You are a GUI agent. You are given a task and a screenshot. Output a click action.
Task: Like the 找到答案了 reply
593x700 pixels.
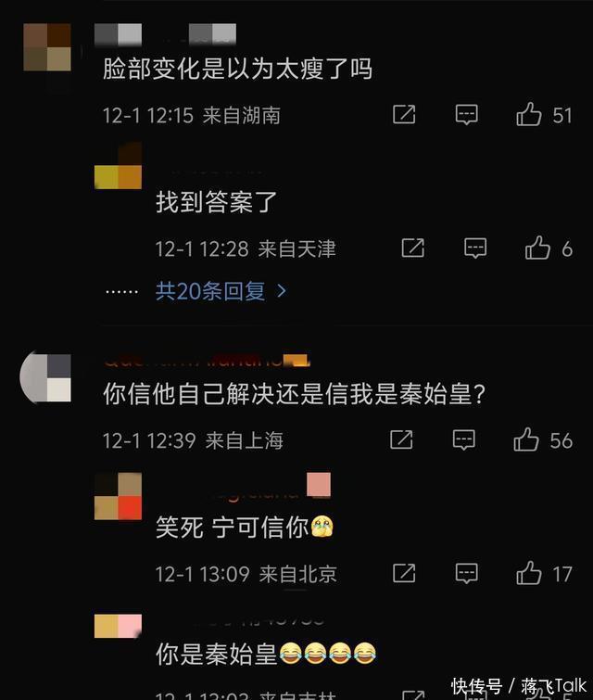537,248
